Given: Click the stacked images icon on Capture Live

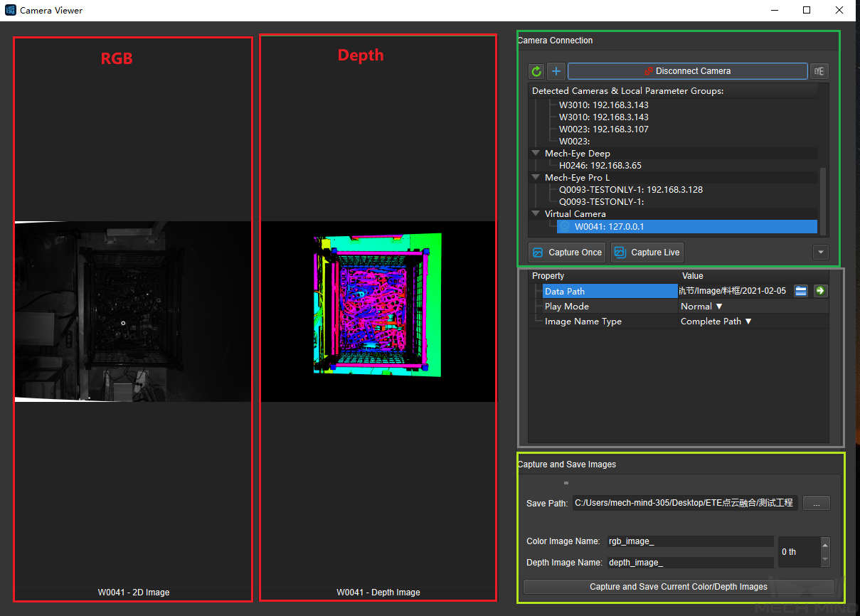Looking at the screenshot, I should [x=620, y=253].
